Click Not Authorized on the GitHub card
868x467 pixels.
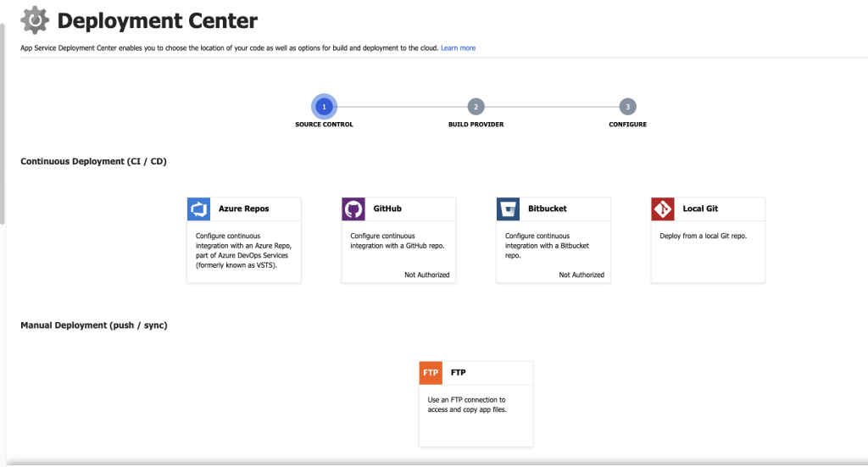(x=426, y=275)
